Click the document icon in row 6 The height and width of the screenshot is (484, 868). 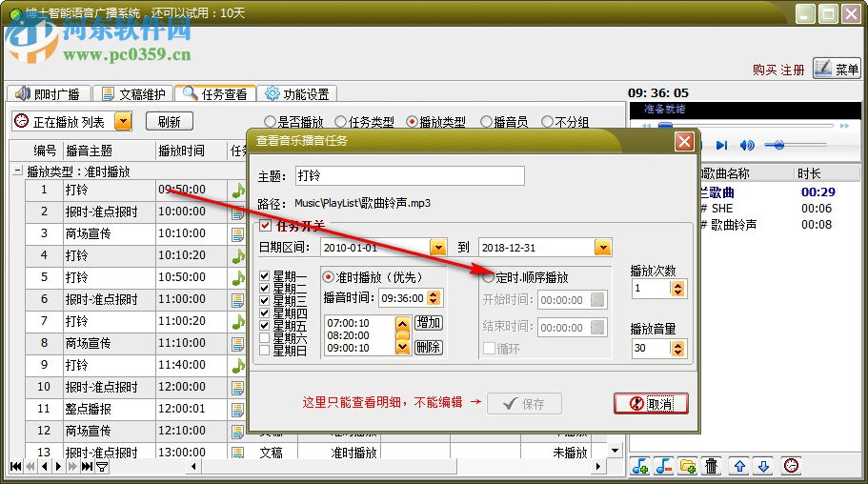click(237, 300)
